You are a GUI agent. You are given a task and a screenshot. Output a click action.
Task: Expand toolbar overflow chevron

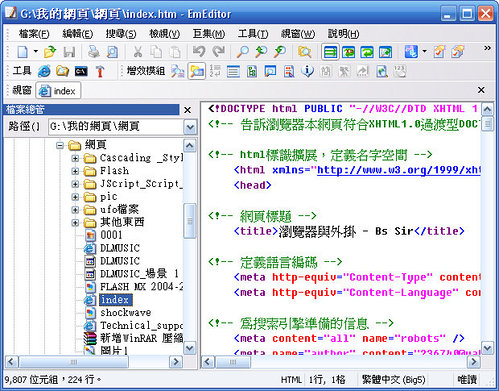coord(487,48)
